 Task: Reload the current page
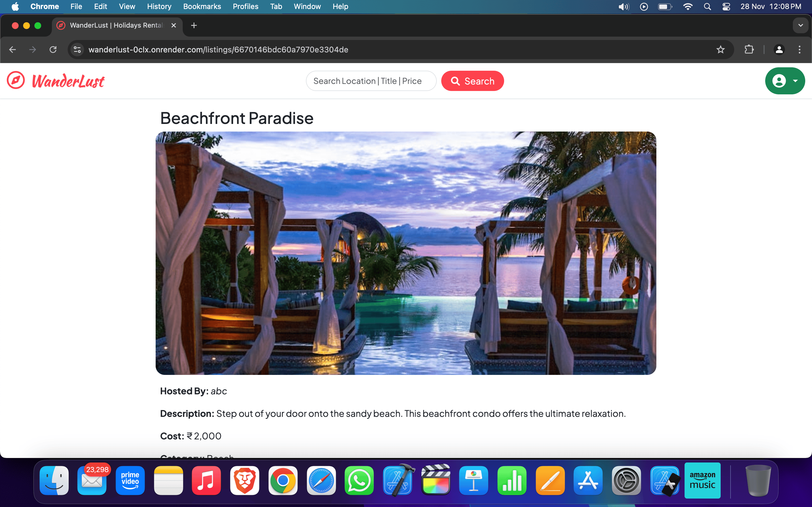(53, 50)
